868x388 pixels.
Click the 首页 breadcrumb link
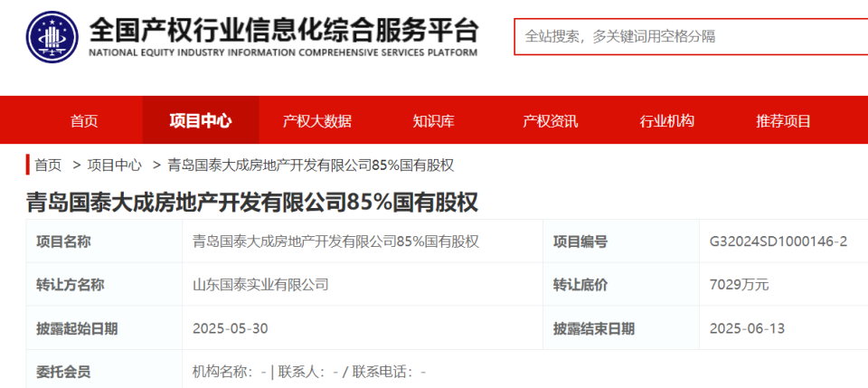tap(48, 165)
